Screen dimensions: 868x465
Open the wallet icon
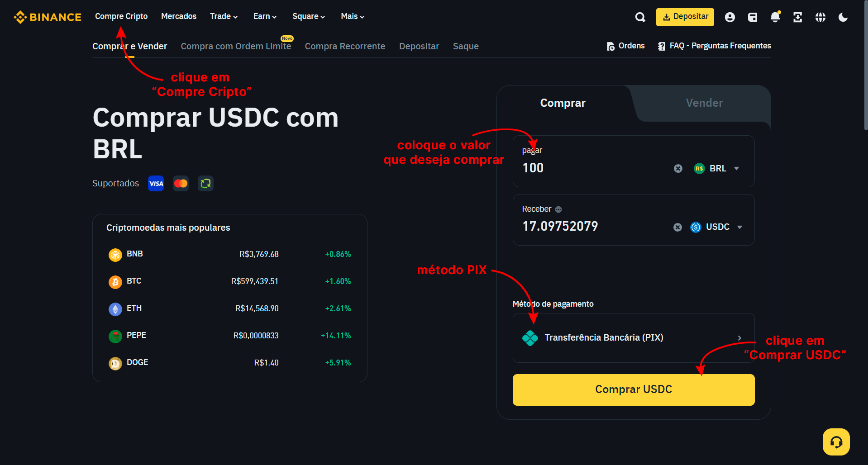[753, 17]
